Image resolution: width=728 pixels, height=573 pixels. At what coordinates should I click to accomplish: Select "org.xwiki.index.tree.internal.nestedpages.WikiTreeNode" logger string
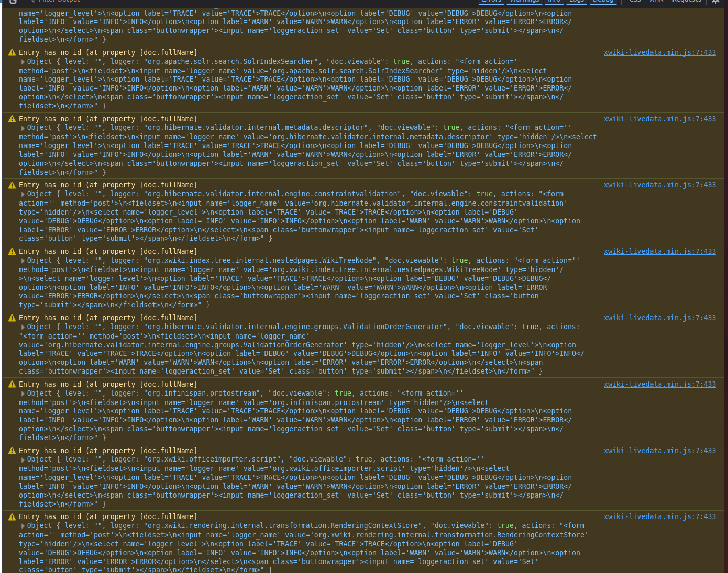click(260, 260)
